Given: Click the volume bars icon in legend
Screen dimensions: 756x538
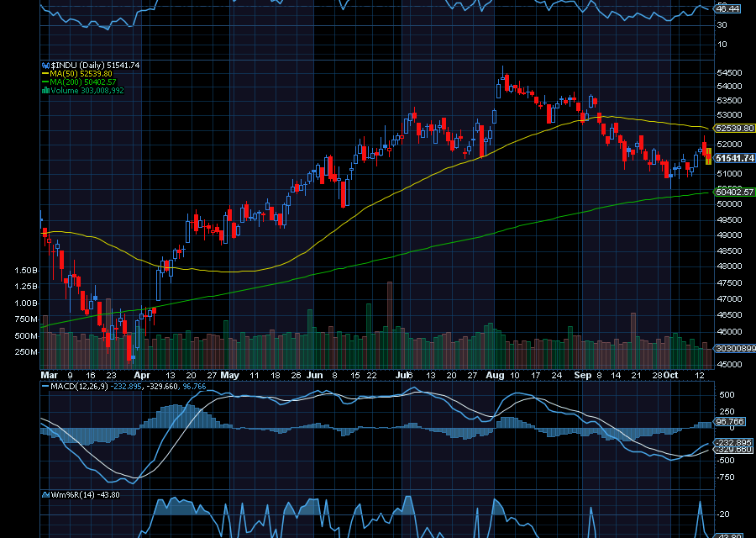Looking at the screenshot, I should click(46, 90).
